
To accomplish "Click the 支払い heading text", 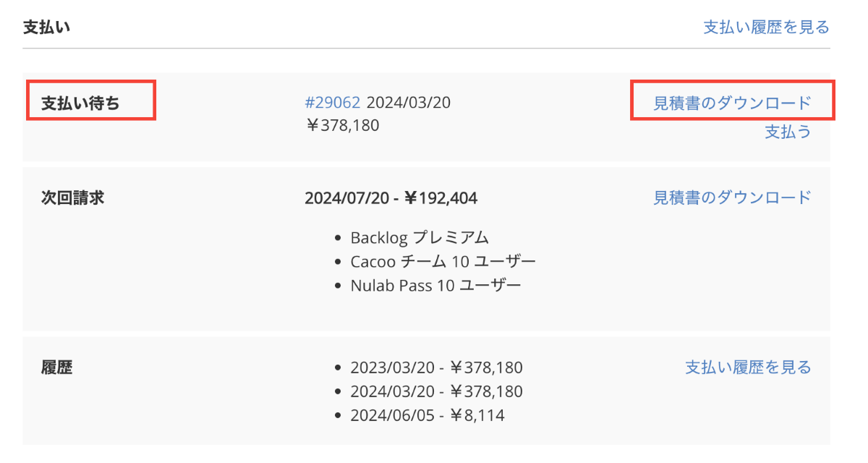I will click(x=46, y=27).
